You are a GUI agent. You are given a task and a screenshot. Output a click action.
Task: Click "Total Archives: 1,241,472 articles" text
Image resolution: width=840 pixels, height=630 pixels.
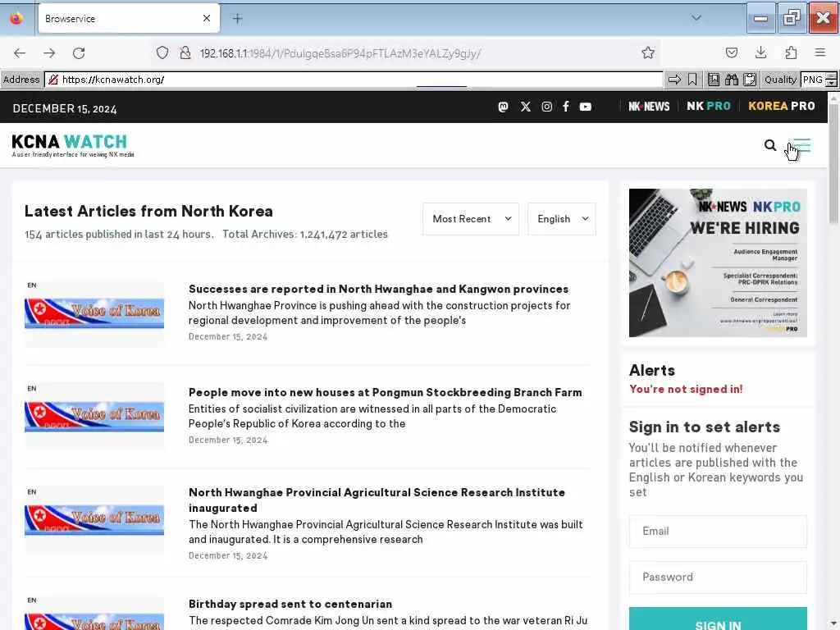[305, 234]
